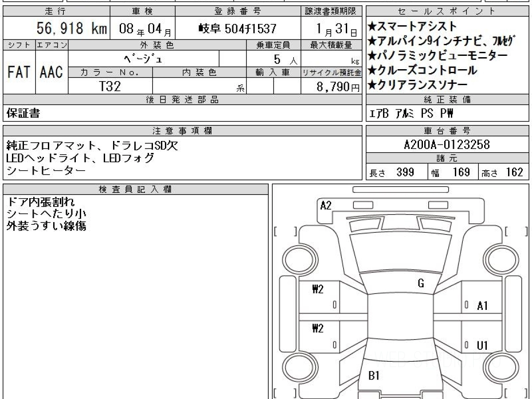Click the seating capacity 5人
The width and height of the screenshot is (532, 399).
pos(286,59)
